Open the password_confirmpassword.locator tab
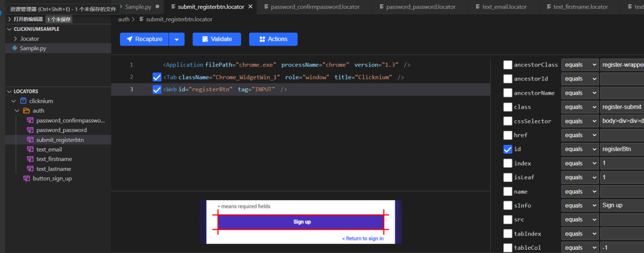 [x=314, y=7]
